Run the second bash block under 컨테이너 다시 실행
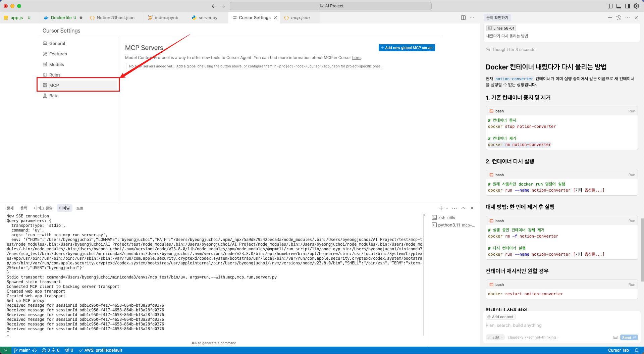The height and width of the screenshot is (354, 644). pos(632,175)
